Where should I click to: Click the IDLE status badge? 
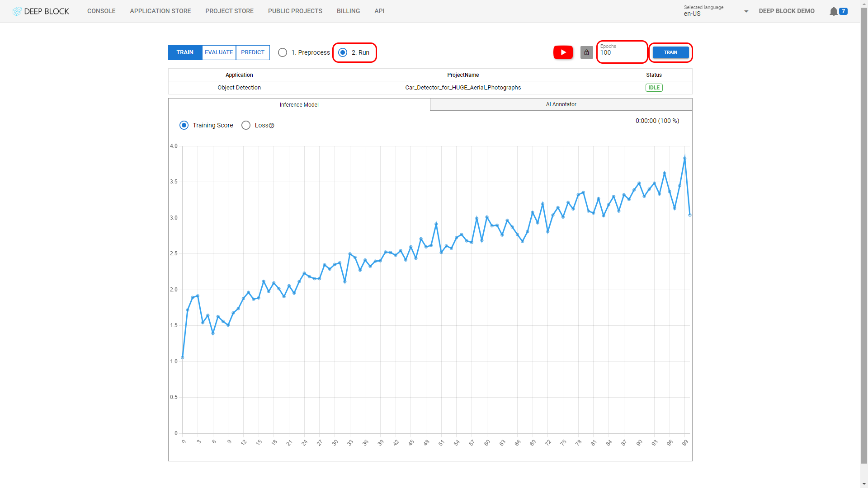click(654, 88)
